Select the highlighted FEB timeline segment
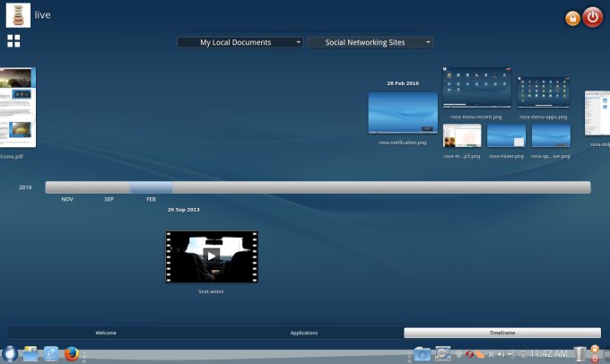610x364 pixels. (151, 187)
